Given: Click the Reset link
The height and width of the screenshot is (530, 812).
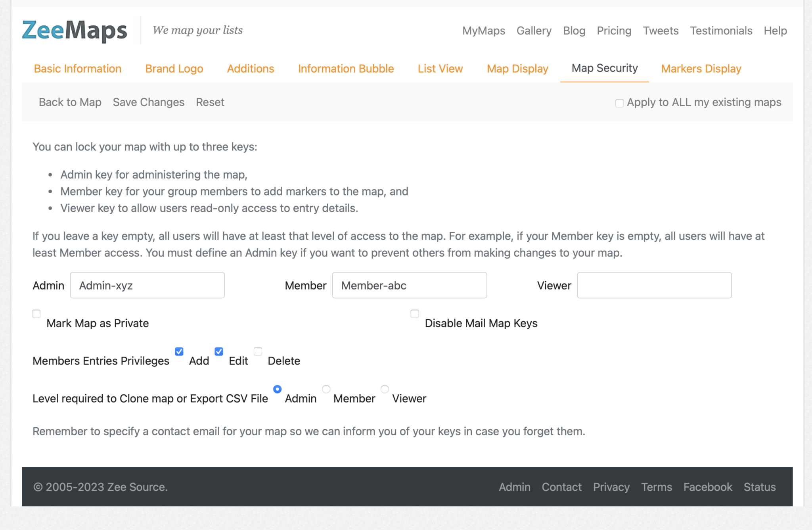Looking at the screenshot, I should 210,102.
